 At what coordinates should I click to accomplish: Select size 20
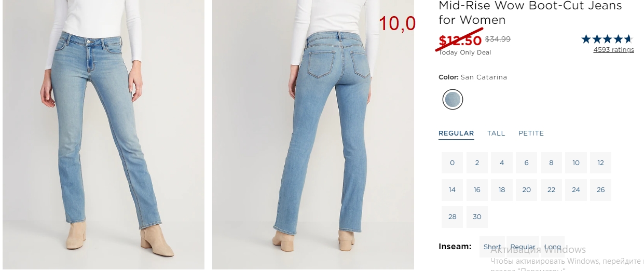coord(526,190)
